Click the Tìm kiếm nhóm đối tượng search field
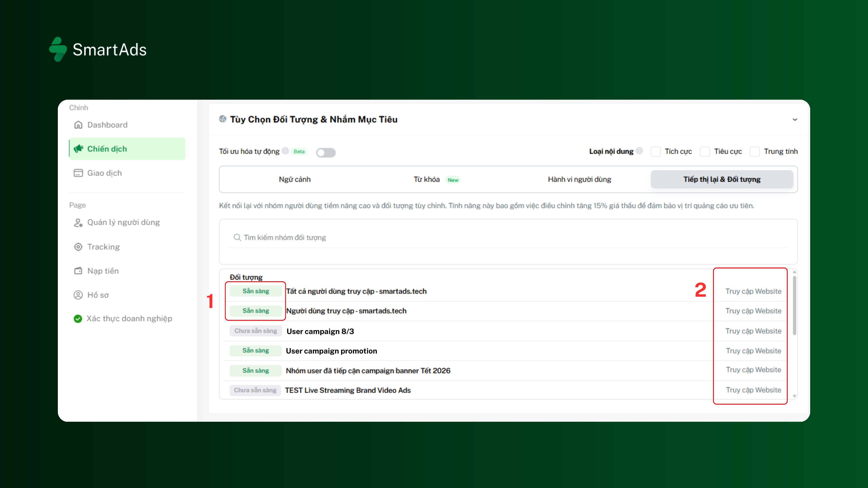Image resolution: width=868 pixels, height=488 pixels. point(508,237)
